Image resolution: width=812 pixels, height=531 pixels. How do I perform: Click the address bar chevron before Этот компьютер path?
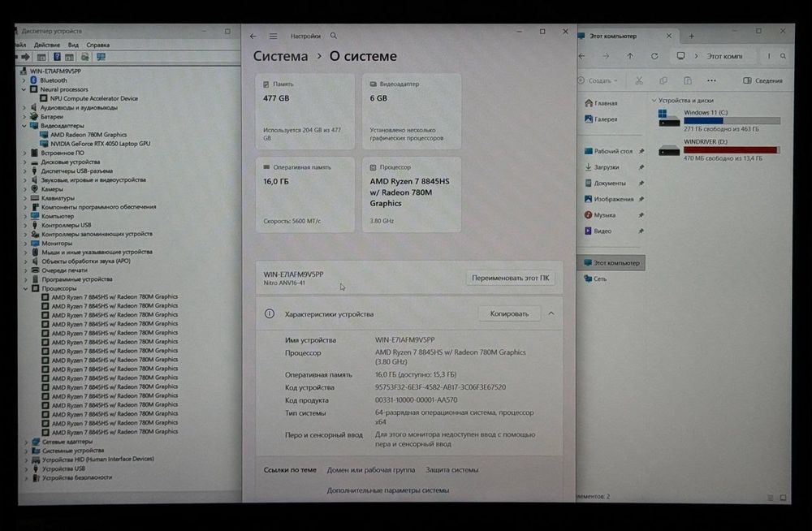(x=697, y=56)
